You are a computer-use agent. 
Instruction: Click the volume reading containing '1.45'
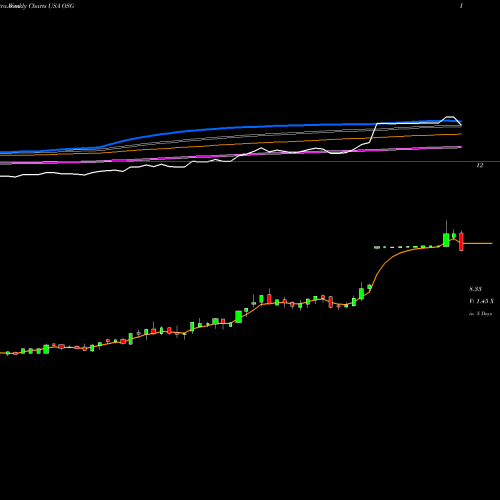482,301
